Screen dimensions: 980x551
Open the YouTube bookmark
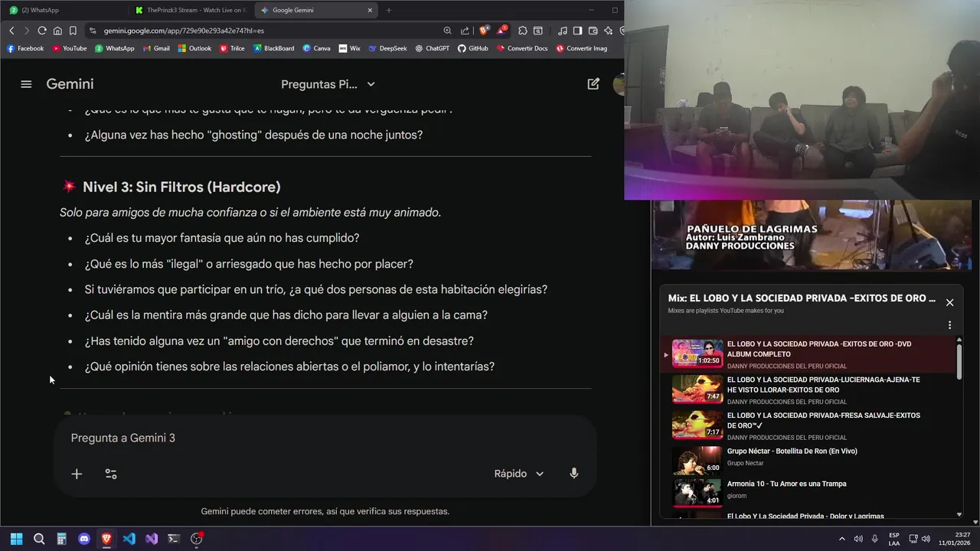coord(70,48)
